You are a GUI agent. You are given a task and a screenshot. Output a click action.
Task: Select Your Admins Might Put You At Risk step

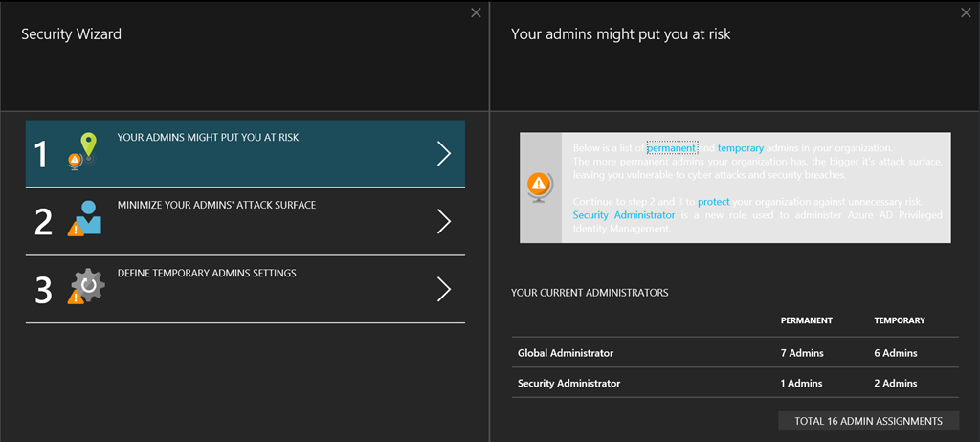[208, 138]
